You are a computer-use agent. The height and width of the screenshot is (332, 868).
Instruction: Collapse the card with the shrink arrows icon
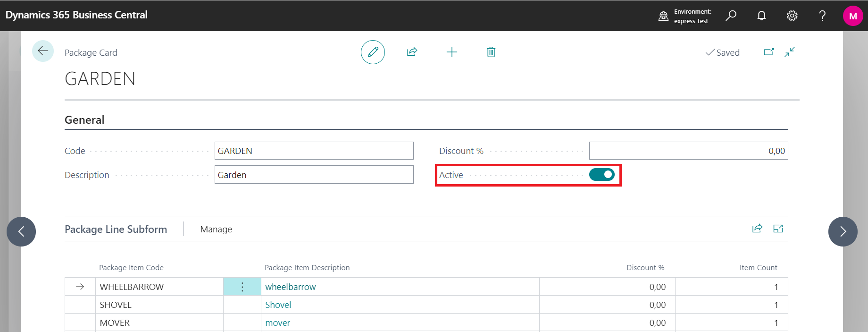pyautogui.click(x=790, y=52)
